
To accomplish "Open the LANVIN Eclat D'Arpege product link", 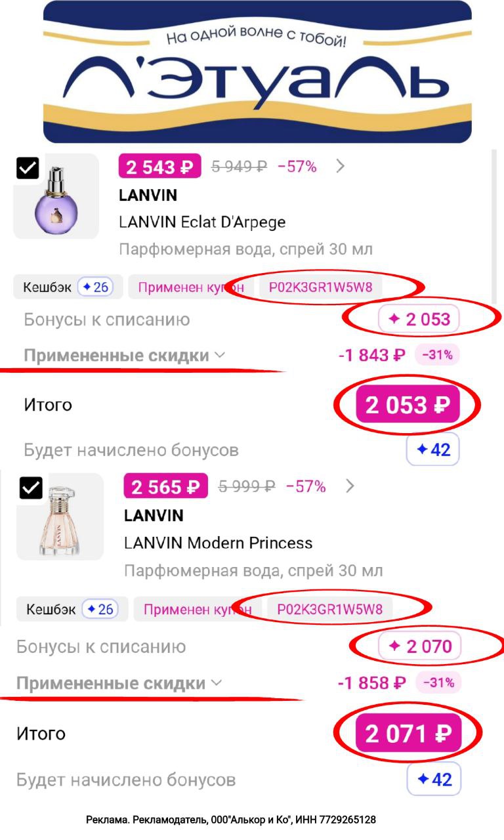I will click(x=202, y=222).
